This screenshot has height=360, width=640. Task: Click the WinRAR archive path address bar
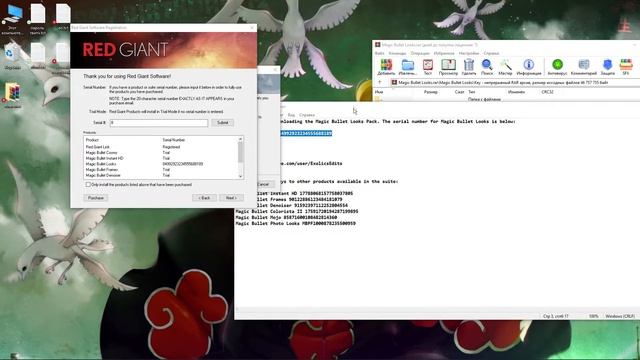pos(515,82)
